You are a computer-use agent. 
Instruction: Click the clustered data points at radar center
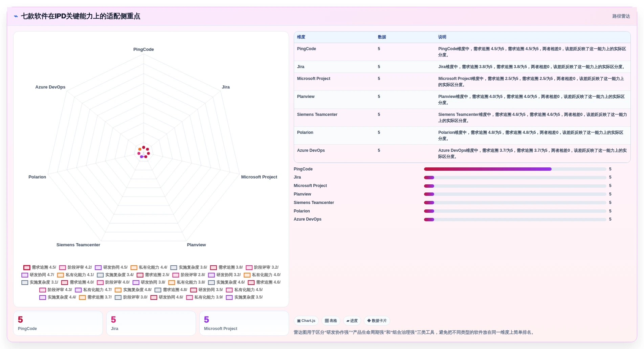pos(143,152)
